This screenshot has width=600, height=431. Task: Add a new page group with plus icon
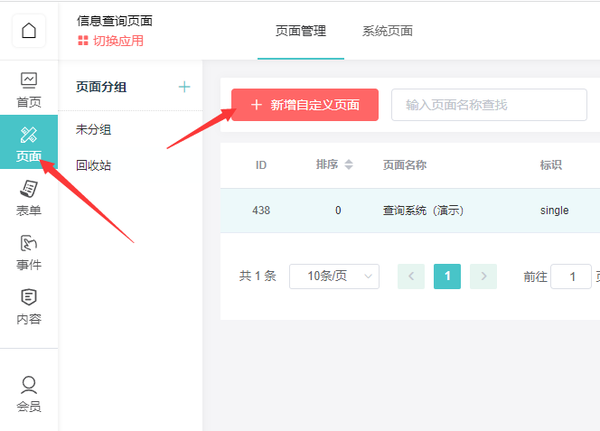click(x=184, y=87)
